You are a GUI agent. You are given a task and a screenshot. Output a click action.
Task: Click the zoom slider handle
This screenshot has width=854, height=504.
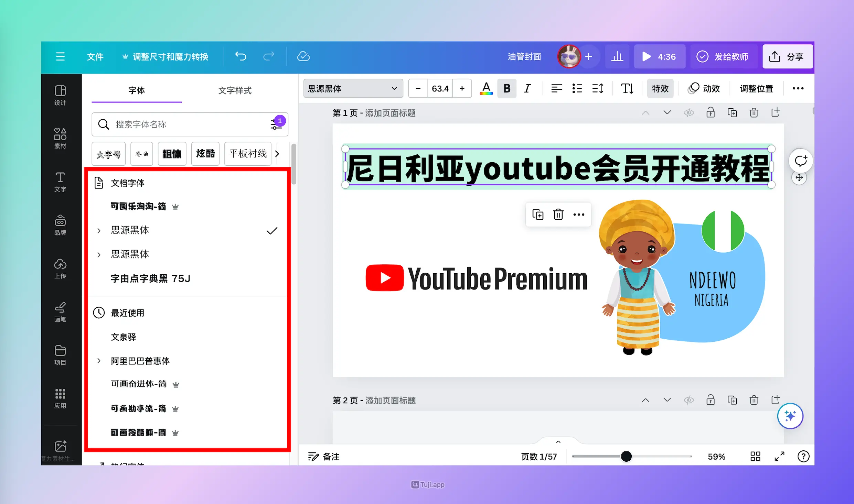626,456
